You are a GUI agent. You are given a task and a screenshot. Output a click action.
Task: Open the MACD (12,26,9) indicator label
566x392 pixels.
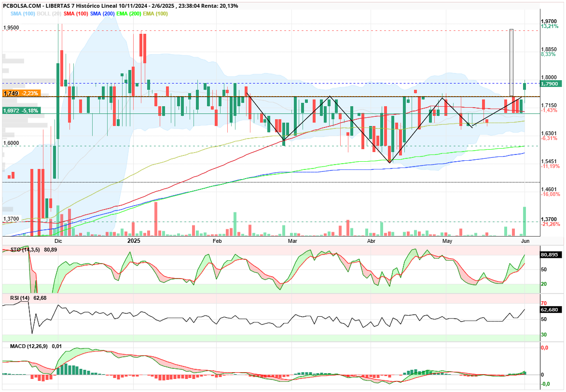(29, 346)
